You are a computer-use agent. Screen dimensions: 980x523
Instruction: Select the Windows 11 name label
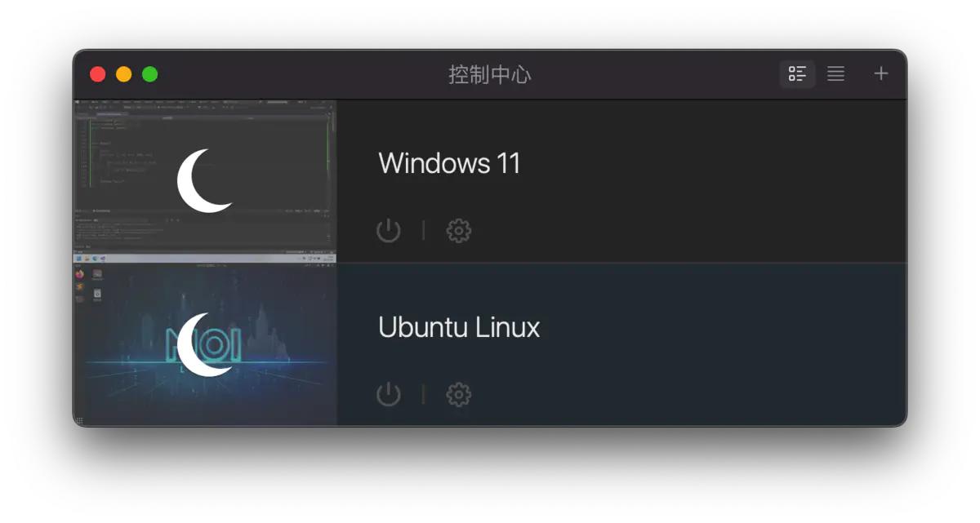[x=449, y=163]
